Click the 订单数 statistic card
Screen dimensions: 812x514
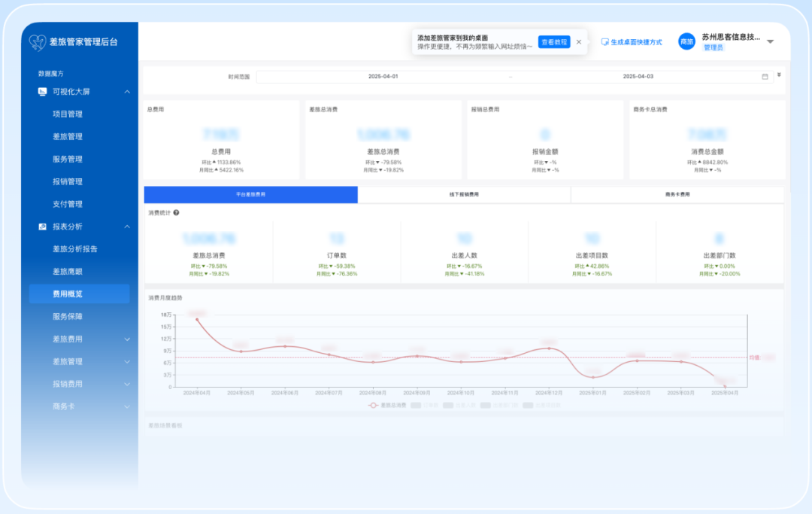337,253
